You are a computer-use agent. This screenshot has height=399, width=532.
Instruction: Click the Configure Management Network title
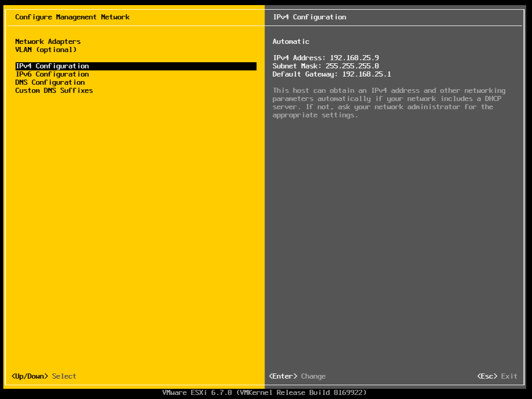tap(72, 17)
